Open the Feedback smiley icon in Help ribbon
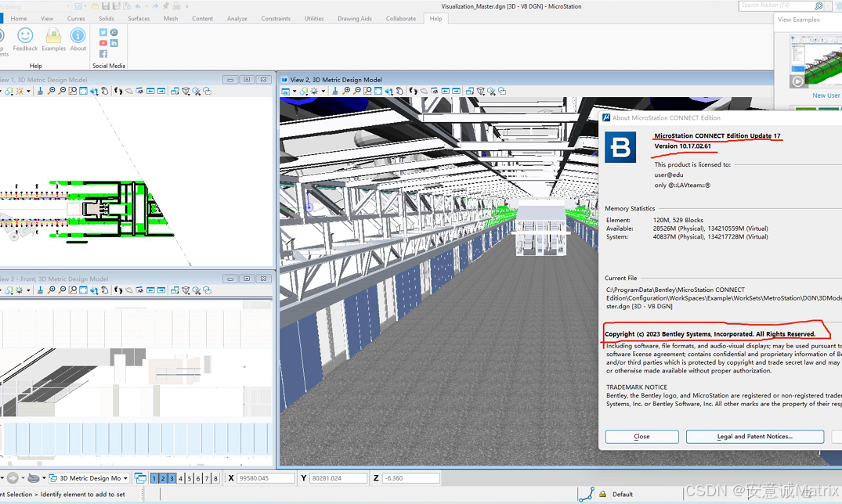Image resolution: width=842 pixels, height=504 pixels. (25, 40)
